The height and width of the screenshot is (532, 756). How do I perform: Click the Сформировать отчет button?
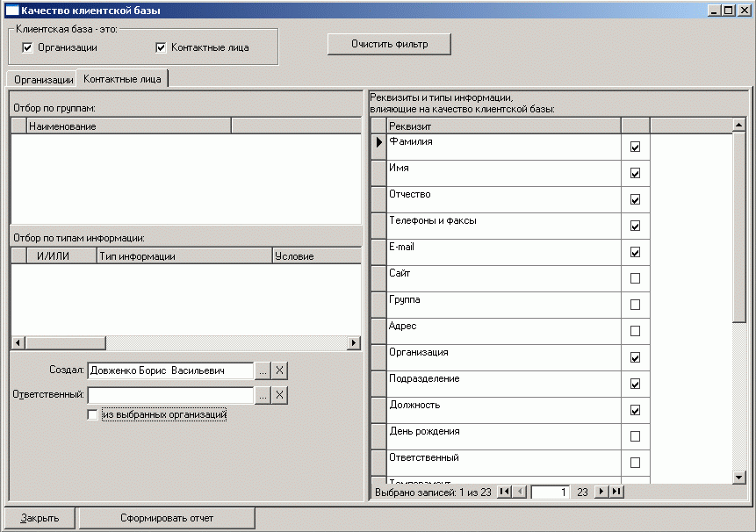point(166,518)
